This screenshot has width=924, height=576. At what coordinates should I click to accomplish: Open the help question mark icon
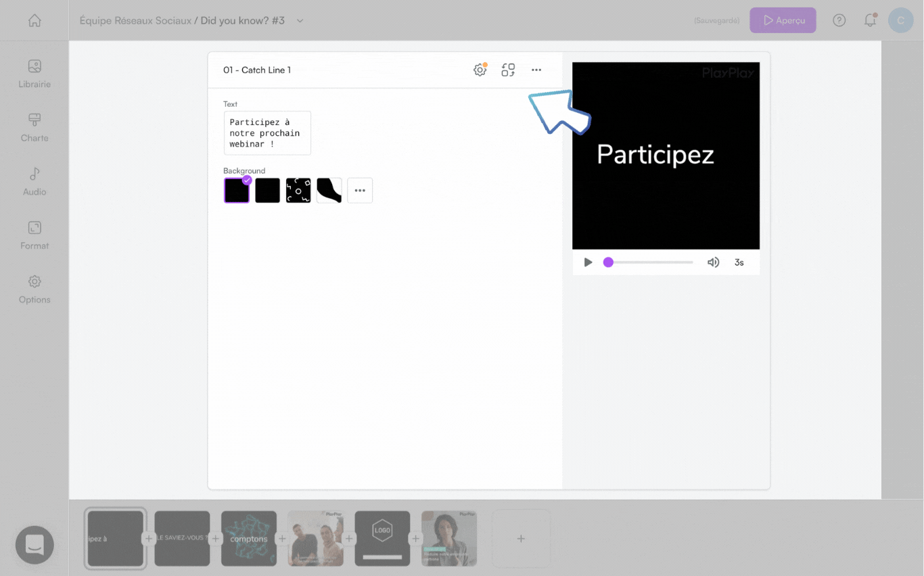(x=839, y=20)
